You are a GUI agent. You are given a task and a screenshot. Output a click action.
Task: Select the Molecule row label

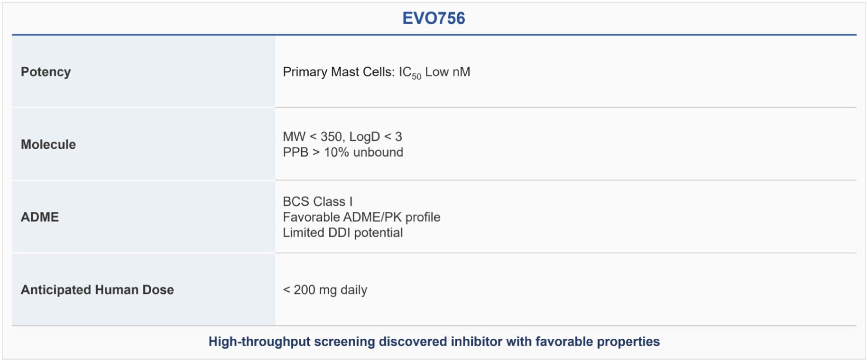48,144
